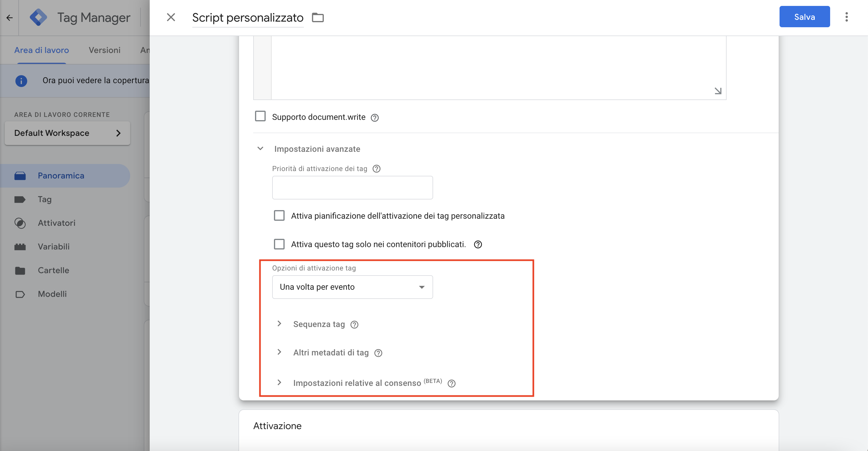
Task: Open the three-dot more actions menu
Action: [x=846, y=17]
